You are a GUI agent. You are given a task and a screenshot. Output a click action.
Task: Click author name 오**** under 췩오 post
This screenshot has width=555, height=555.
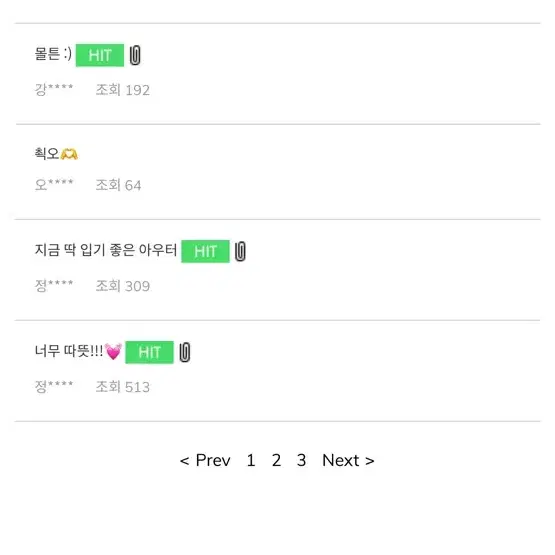click(x=54, y=184)
